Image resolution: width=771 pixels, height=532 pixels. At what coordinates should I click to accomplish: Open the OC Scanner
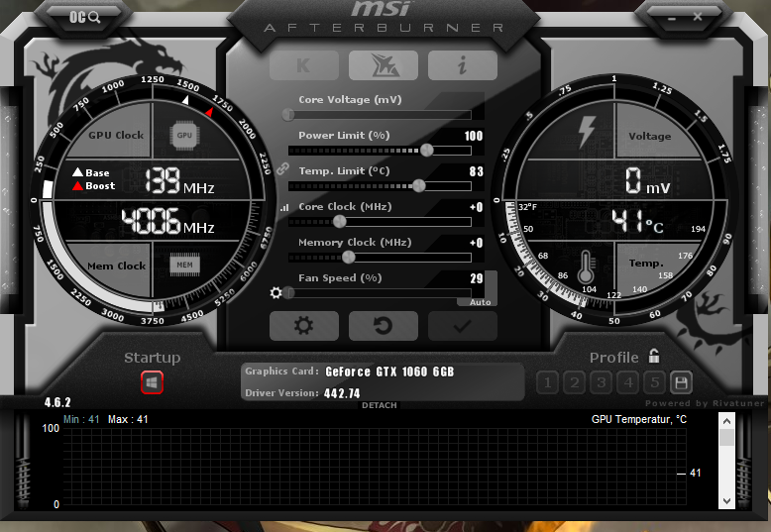coord(84,18)
